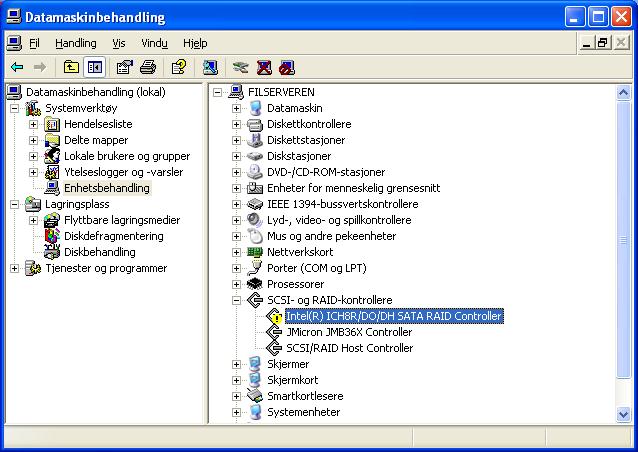Restore the inner MMC child window
Screen dimensions: 638x452
[603, 43]
